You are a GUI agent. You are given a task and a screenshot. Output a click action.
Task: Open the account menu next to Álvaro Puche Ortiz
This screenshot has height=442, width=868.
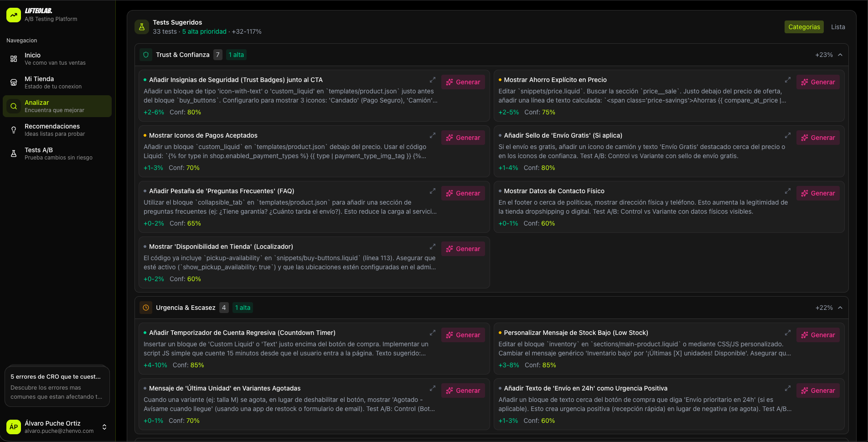tap(104, 427)
